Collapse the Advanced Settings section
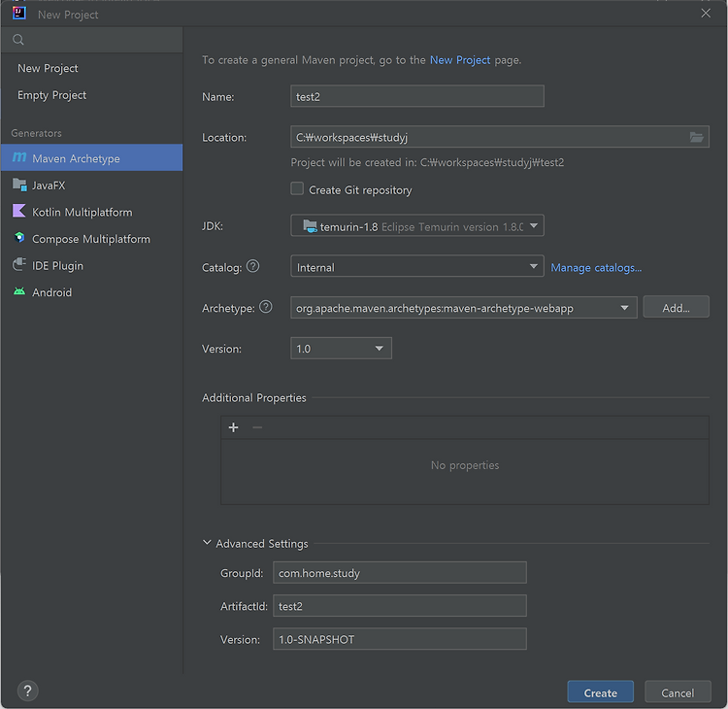Viewport: 728px width, 709px height. [207, 543]
